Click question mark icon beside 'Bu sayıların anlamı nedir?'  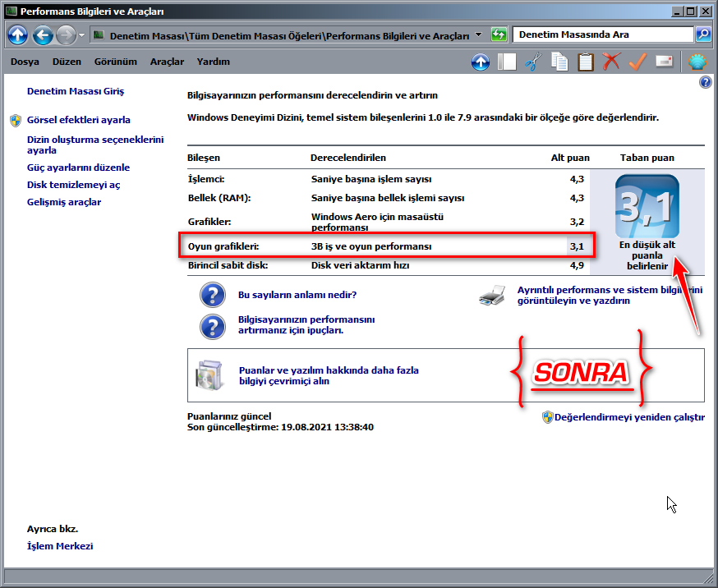tap(213, 295)
